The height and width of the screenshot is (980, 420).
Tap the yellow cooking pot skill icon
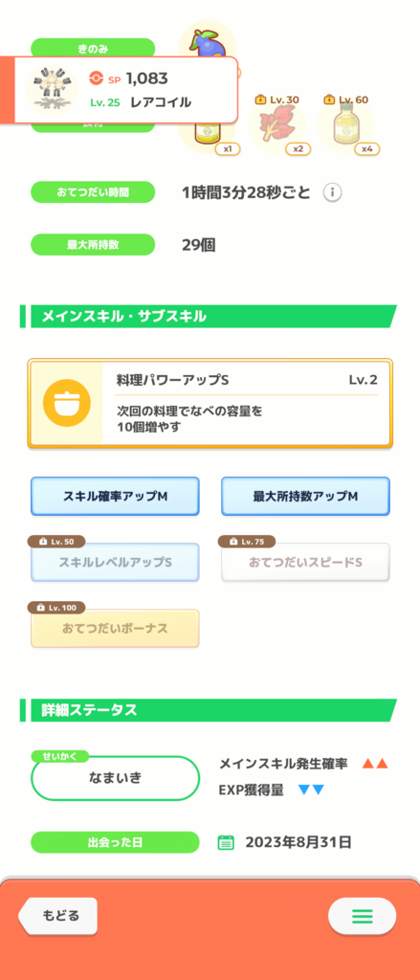(x=67, y=403)
